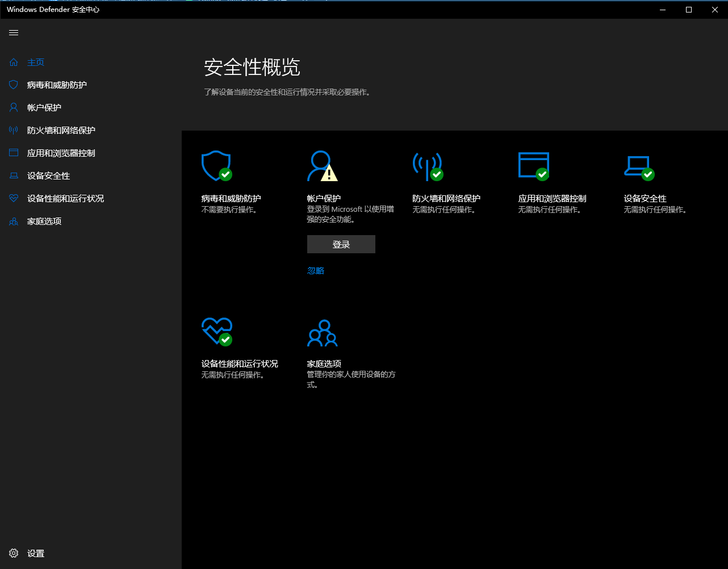Click the laptop icon beside 设备安全性 in sidebar

coord(14,175)
